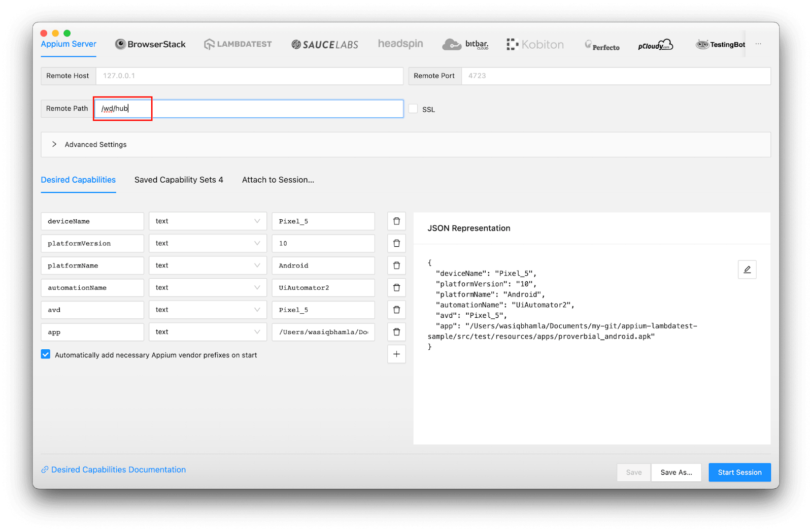The width and height of the screenshot is (812, 532).
Task: Edit the Pixel_5 value for avd
Action: tap(323, 310)
